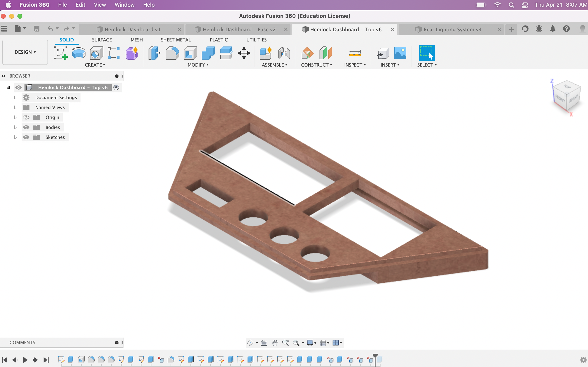Toggle visibility of Sketches folder
Image resolution: width=588 pixels, height=367 pixels.
point(26,137)
